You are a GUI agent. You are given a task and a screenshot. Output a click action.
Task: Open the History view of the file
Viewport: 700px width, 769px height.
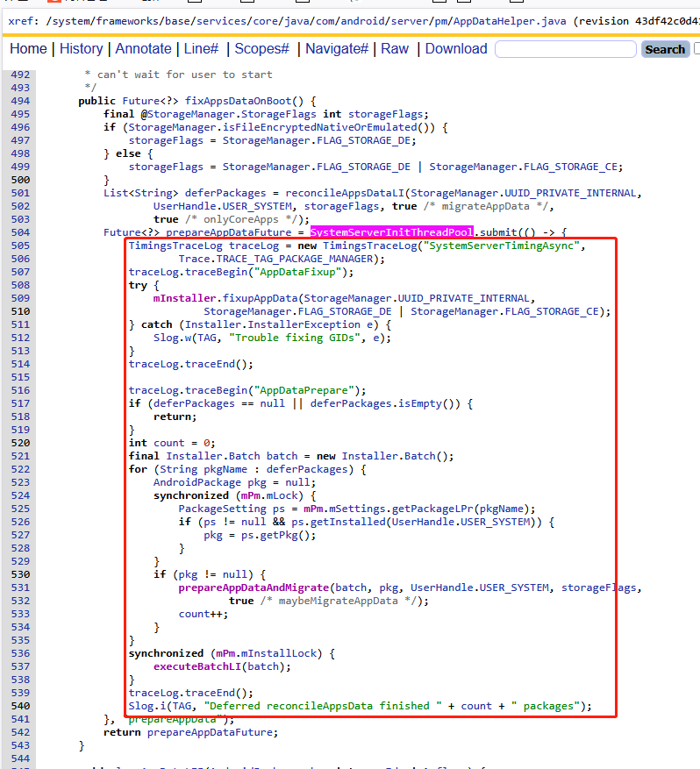coord(82,49)
